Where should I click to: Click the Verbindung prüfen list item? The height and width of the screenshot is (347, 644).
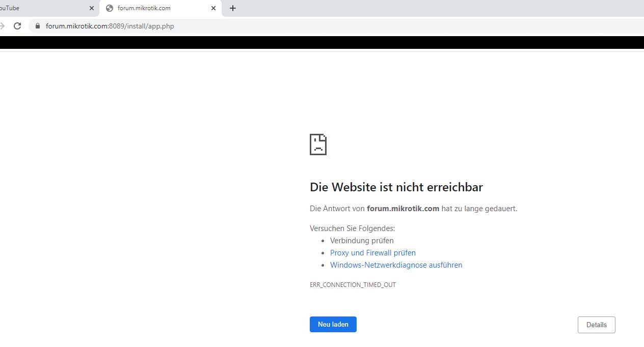click(362, 240)
